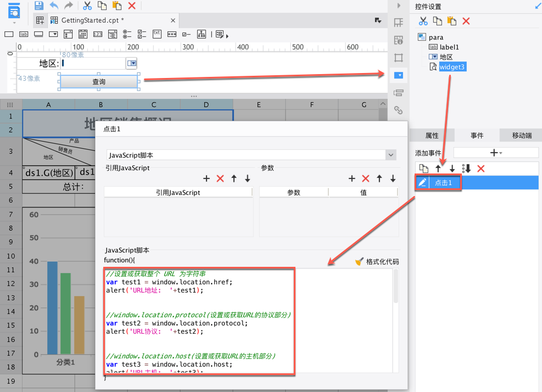
Task: Expand the 地区 combo box arrow
Action: tap(132, 63)
